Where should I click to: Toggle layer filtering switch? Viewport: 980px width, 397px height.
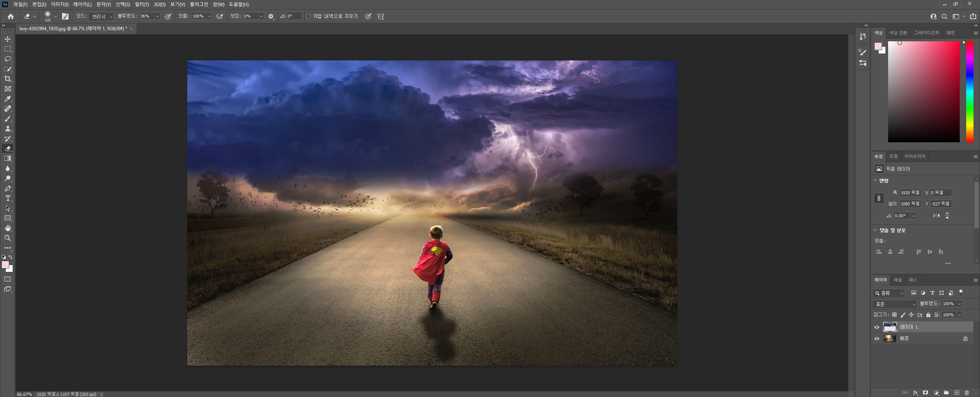tap(960, 293)
